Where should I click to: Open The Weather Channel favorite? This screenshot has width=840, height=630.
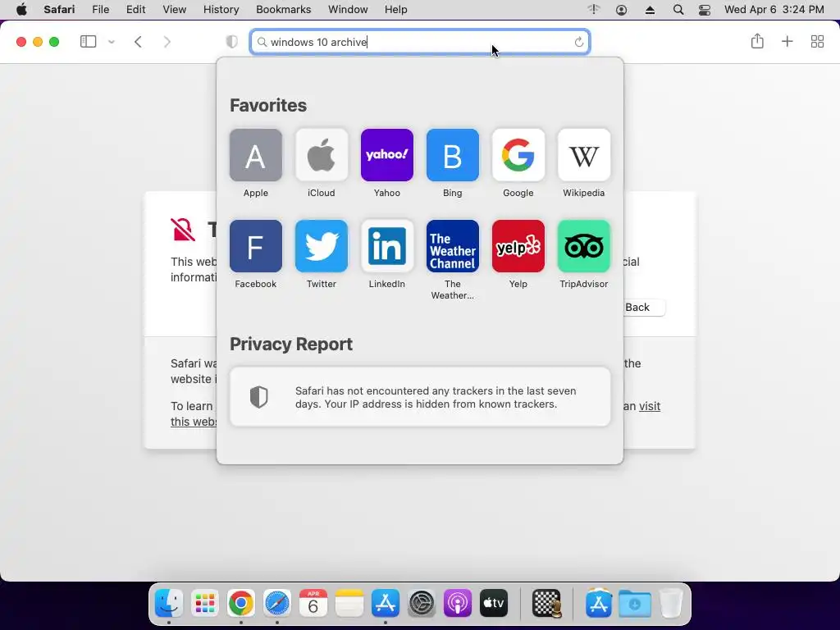point(453,246)
